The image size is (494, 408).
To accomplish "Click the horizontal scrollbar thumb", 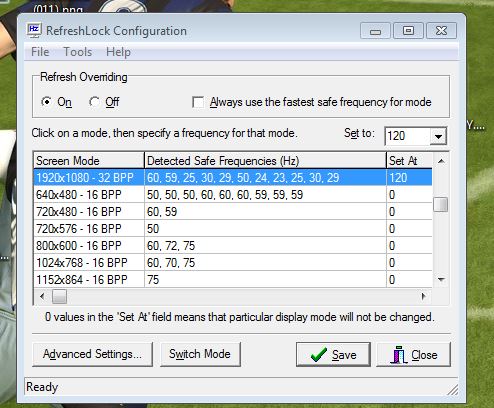I will [x=59, y=296].
